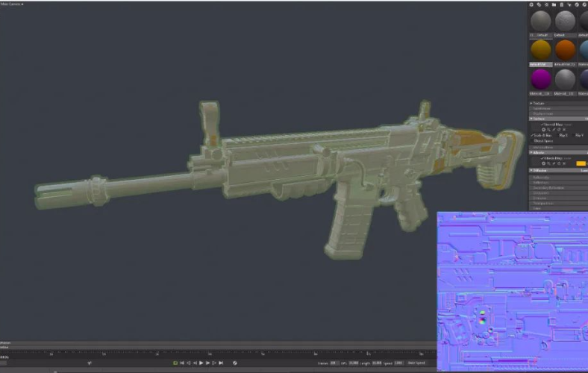Expand the Transparency section row
This screenshot has height=373, width=588.
[558, 203]
